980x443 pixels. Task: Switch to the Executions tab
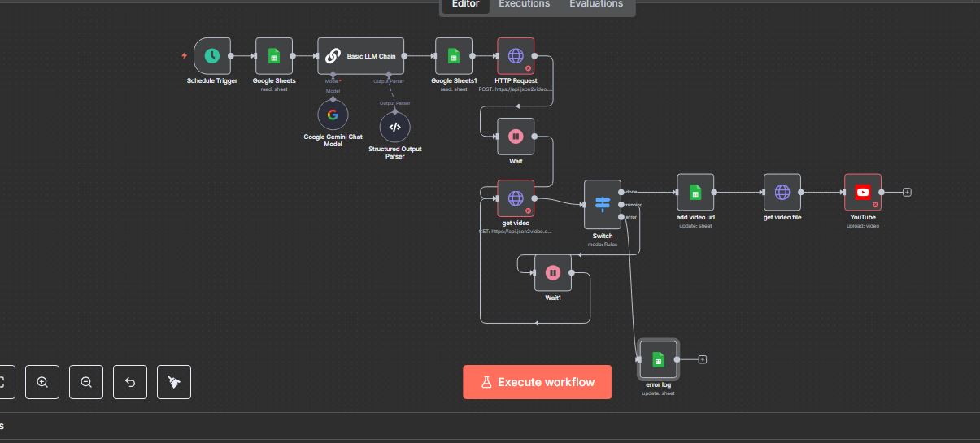tap(524, 4)
